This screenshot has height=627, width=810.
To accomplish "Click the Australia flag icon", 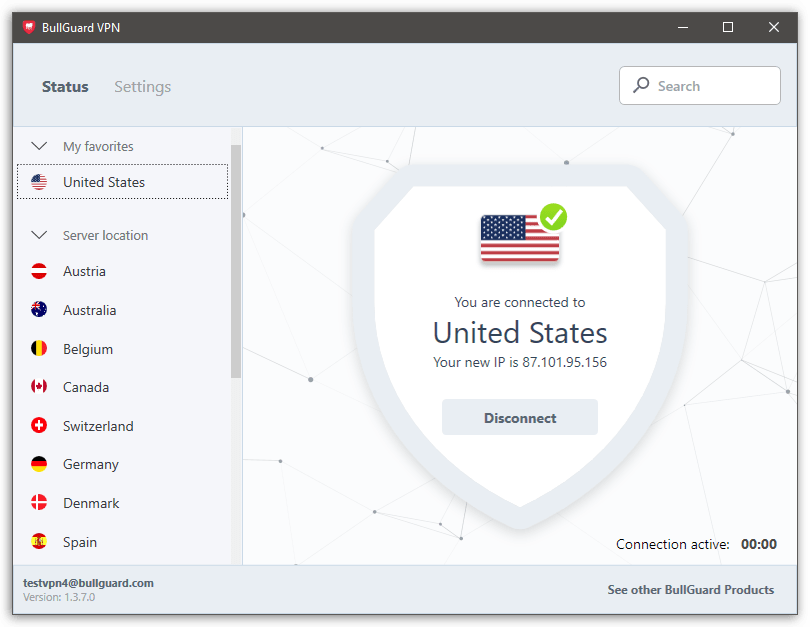I will (39, 309).
